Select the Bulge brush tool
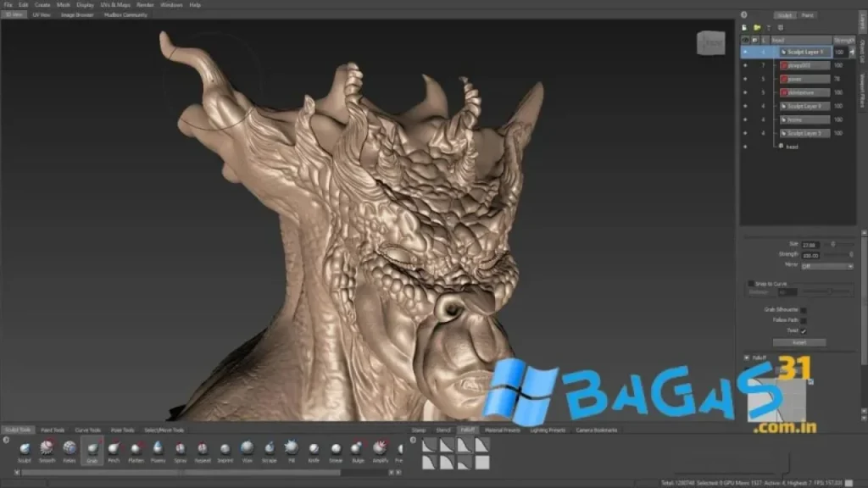 [359, 451]
